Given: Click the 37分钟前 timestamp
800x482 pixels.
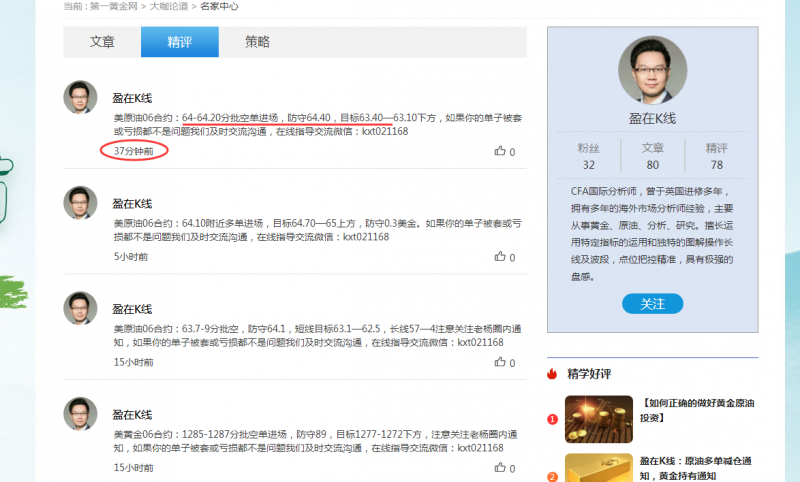Looking at the screenshot, I should coord(134,151).
